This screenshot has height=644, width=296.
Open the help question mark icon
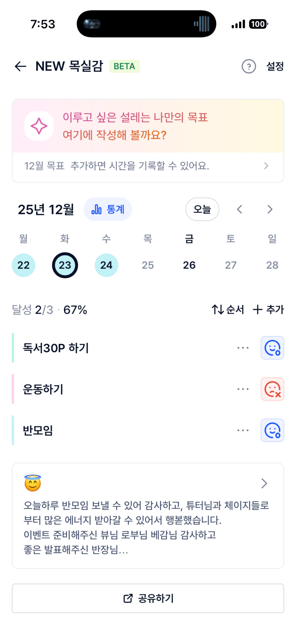[249, 66]
